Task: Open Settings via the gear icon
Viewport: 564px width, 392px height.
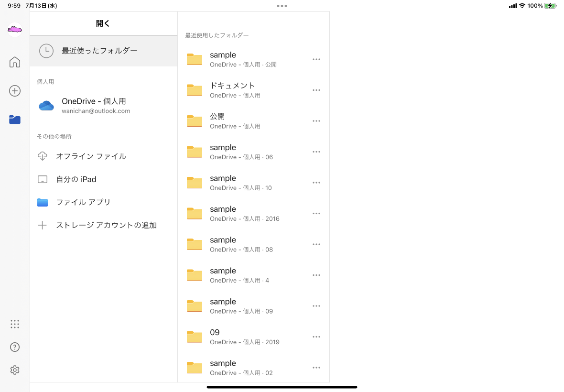Action: 15,370
